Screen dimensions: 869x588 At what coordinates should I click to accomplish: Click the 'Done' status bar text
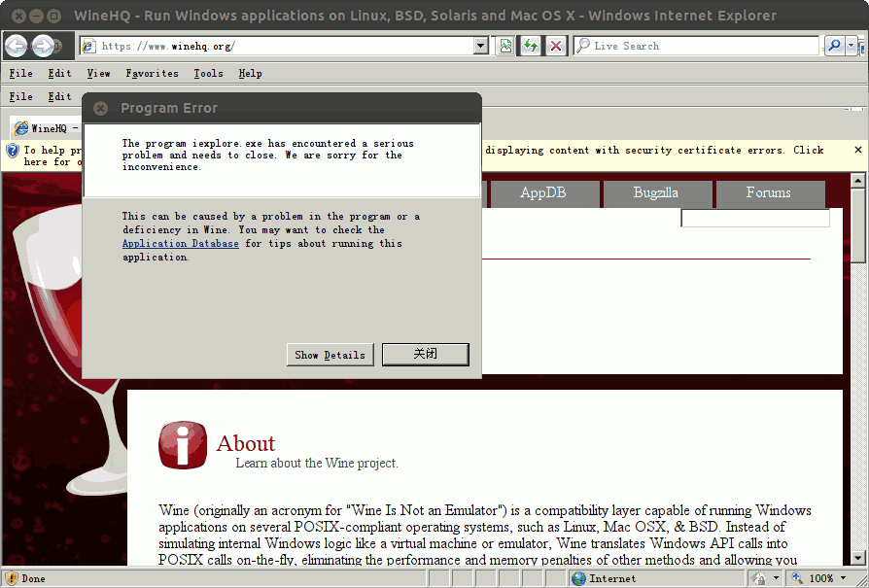33,578
